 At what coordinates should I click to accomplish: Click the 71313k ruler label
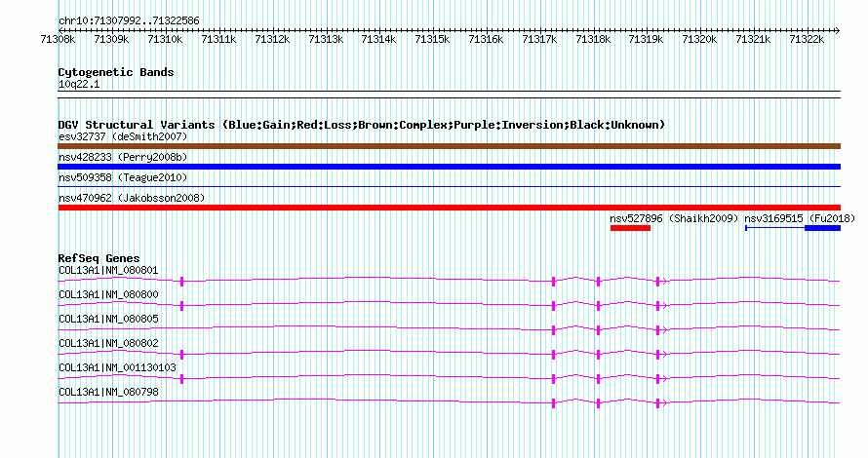point(326,39)
